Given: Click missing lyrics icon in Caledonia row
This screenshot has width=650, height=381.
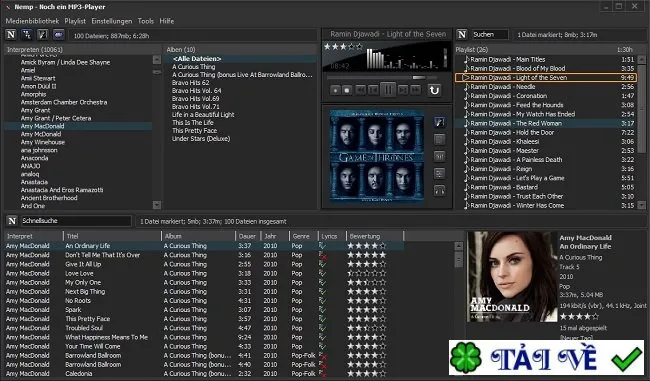Looking at the screenshot, I should (322, 374).
